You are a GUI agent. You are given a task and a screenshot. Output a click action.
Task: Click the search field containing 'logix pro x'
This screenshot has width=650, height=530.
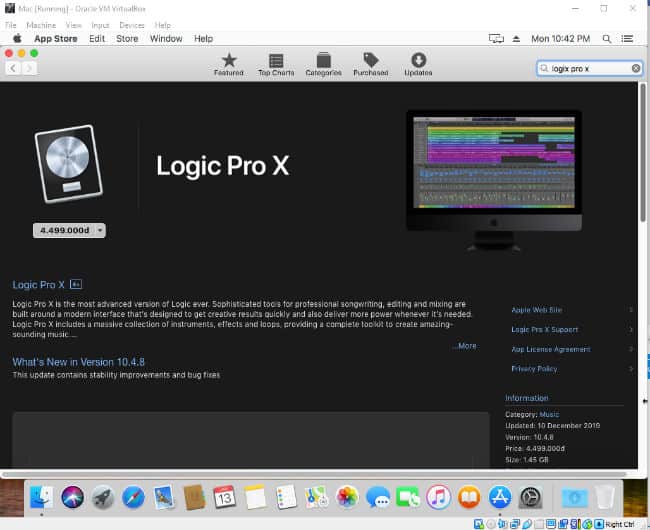tap(589, 68)
